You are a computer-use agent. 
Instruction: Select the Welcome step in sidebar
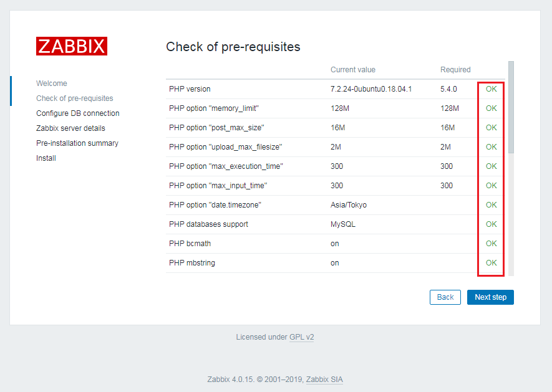[52, 83]
